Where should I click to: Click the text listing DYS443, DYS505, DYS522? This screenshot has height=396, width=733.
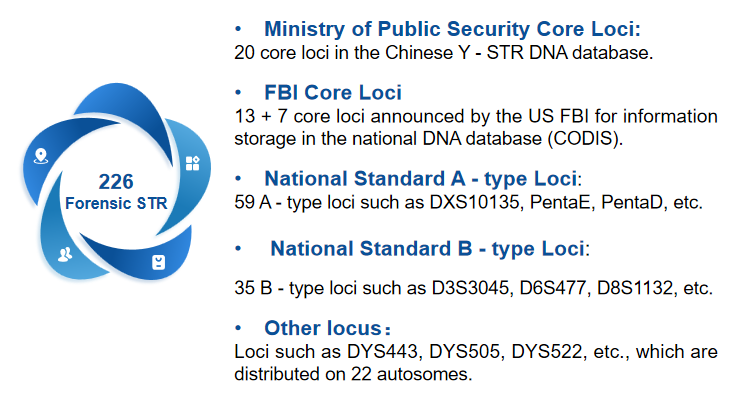(x=476, y=363)
